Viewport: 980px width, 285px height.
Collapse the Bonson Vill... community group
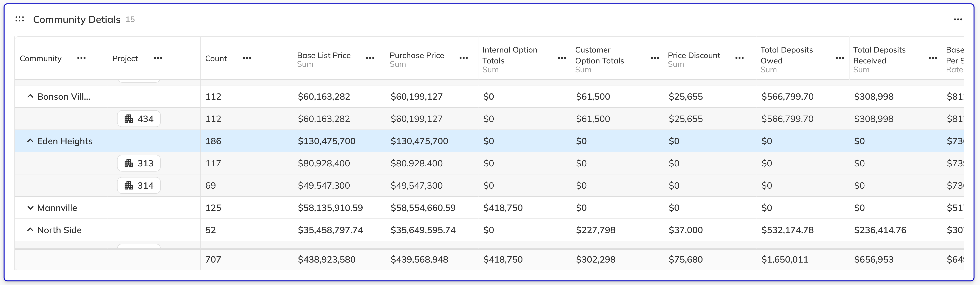[30, 96]
